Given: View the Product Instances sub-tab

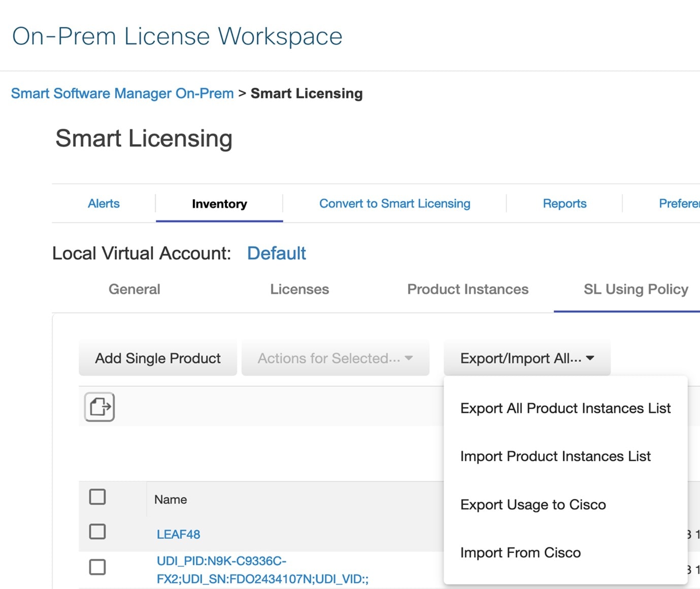Looking at the screenshot, I should pos(468,289).
